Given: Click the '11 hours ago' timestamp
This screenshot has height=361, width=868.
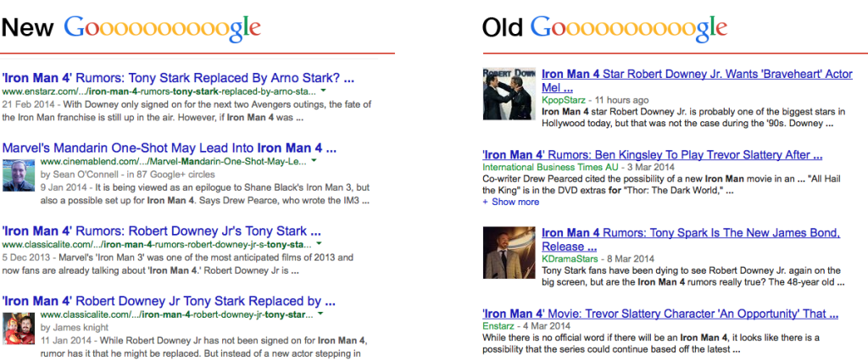Looking at the screenshot, I should 620,100.
